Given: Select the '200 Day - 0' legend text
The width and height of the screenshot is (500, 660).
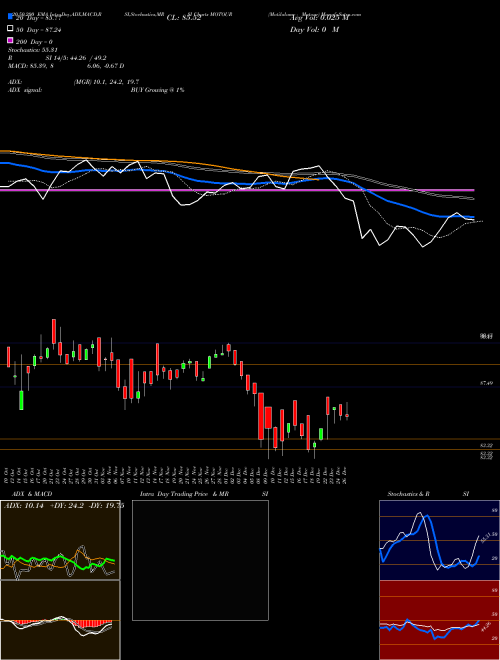Looking at the screenshot, I should coord(35,42).
